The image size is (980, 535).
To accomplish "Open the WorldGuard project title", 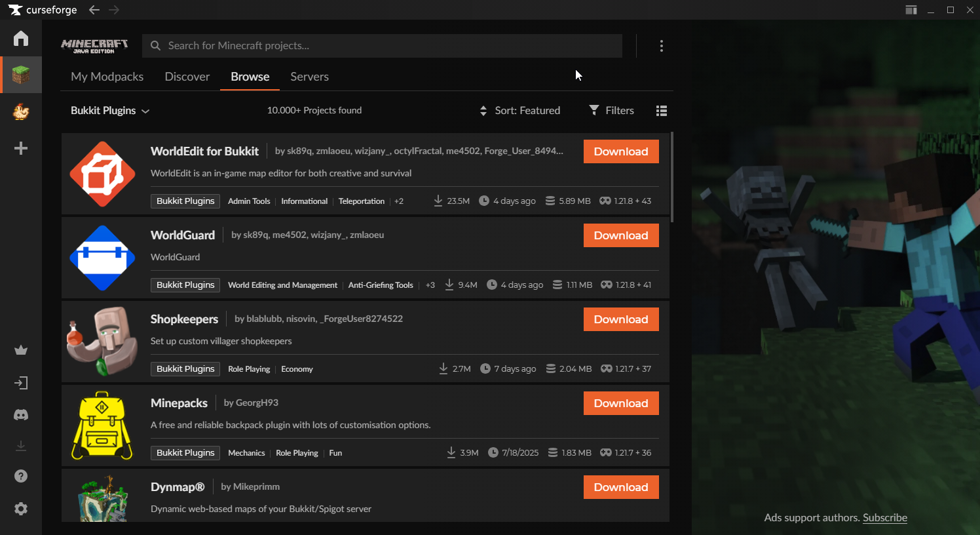I will [x=183, y=235].
